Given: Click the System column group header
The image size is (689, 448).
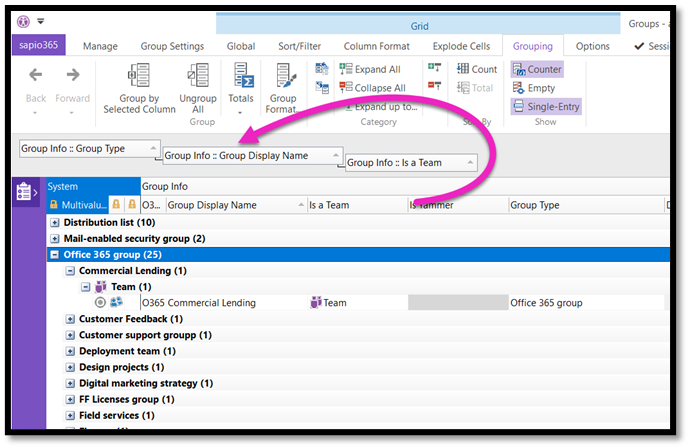Looking at the screenshot, I should point(94,186).
